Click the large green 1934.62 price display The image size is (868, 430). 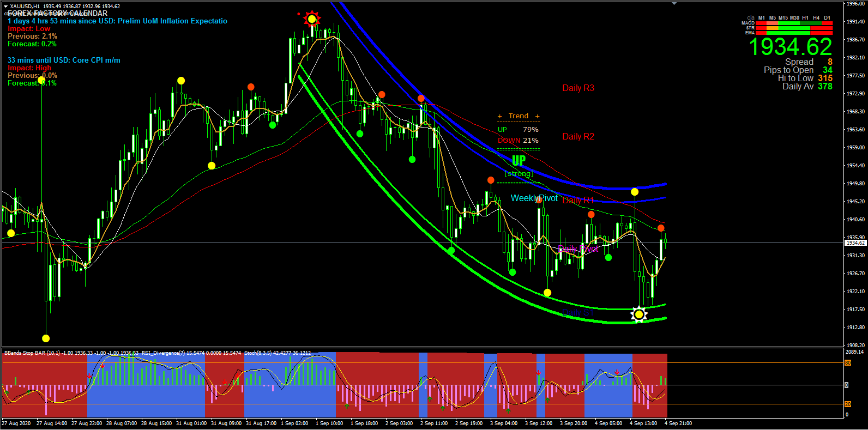pos(790,47)
